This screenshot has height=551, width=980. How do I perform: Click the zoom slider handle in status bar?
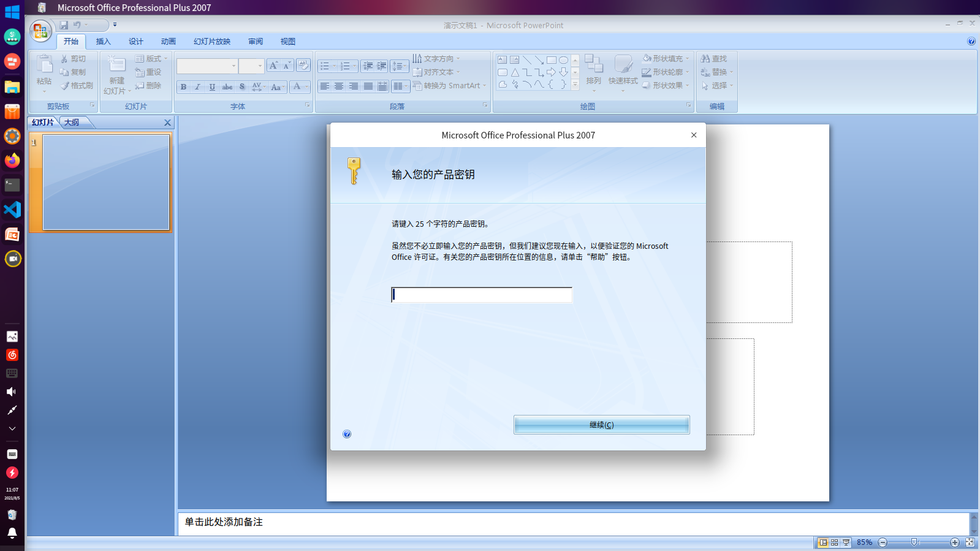click(914, 542)
